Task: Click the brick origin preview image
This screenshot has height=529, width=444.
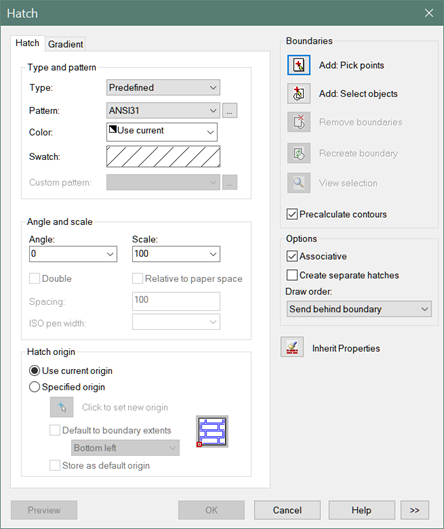Action: coord(212,431)
